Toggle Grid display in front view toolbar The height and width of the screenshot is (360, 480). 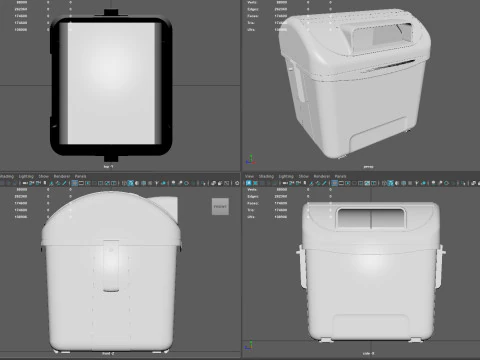(74, 183)
